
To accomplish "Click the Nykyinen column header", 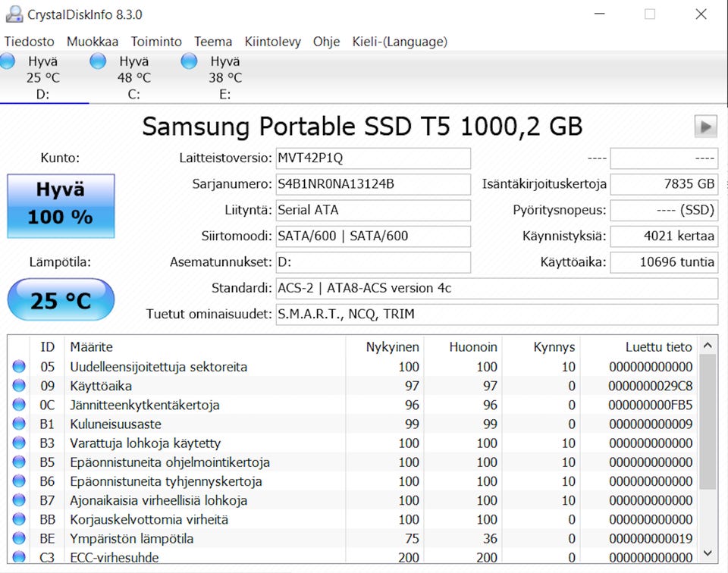I will [x=384, y=346].
